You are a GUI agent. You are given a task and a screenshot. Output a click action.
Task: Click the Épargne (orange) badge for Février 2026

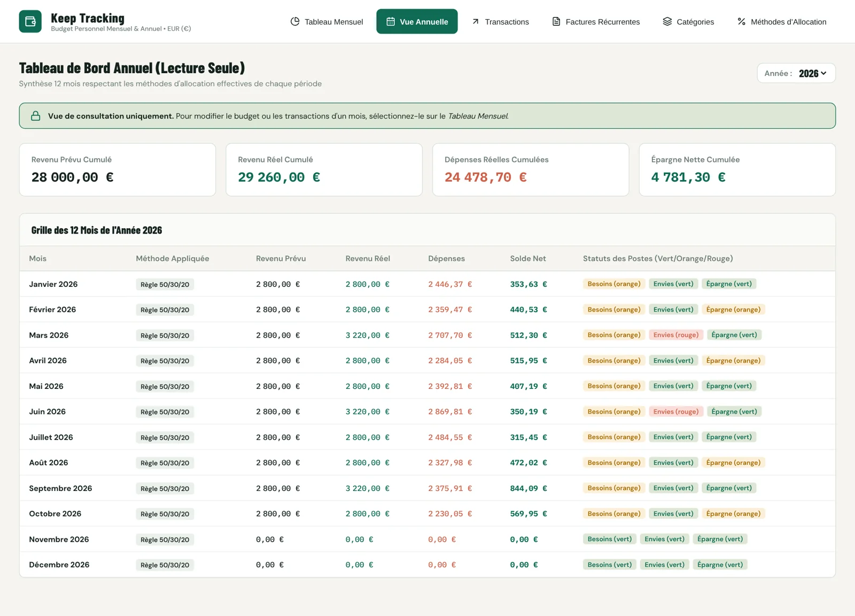click(x=733, y=309)
